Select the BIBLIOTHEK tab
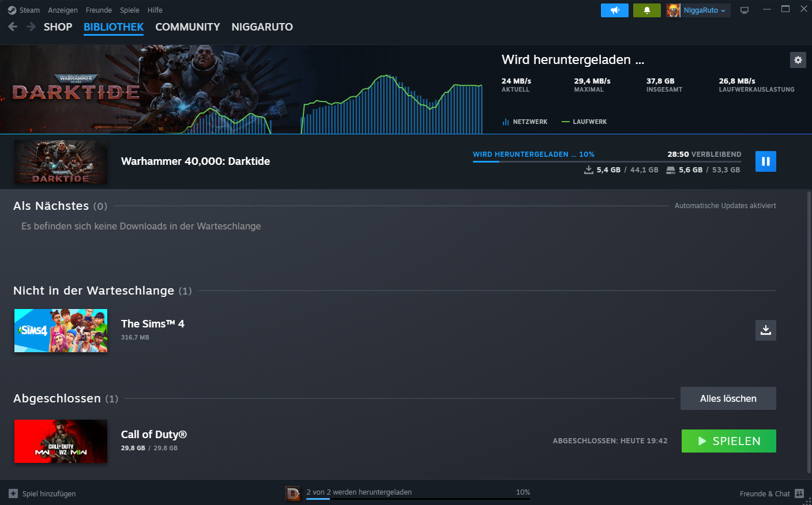This screenshot has height=505, width=812. pyautogui.click(x=114, y=27)
